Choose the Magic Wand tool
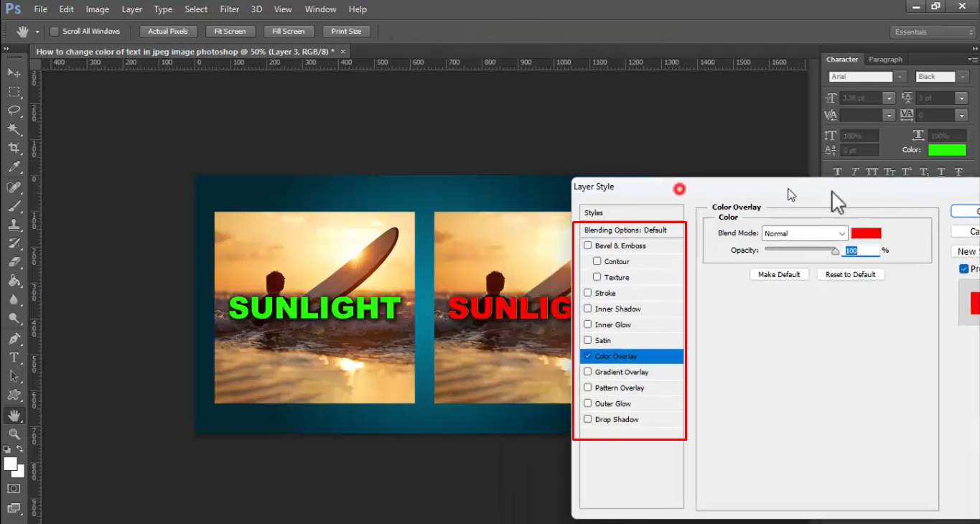 [14, 128]
